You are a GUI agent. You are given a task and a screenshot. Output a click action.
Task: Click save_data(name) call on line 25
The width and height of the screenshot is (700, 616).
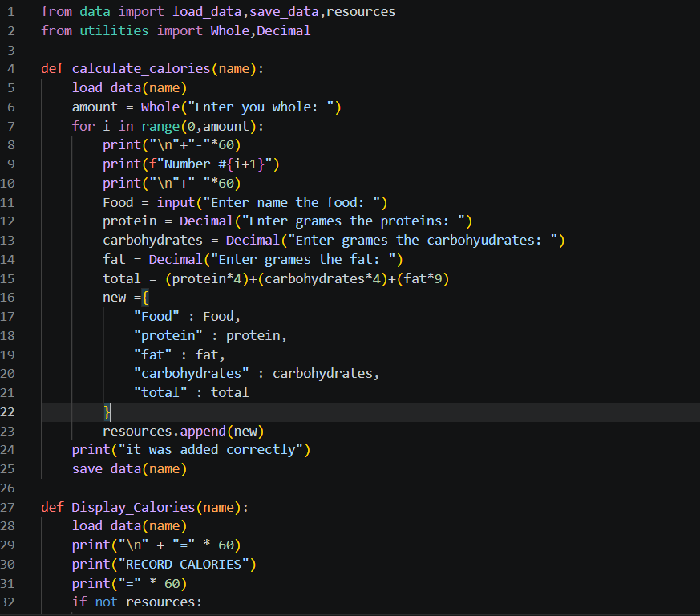(x=129, y=468)
